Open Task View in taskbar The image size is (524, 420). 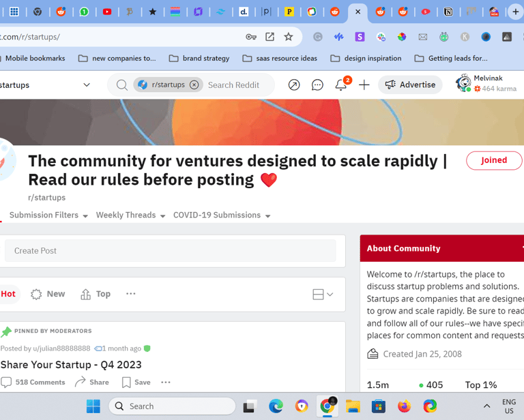pyautogui.click(x=250, y=406)
